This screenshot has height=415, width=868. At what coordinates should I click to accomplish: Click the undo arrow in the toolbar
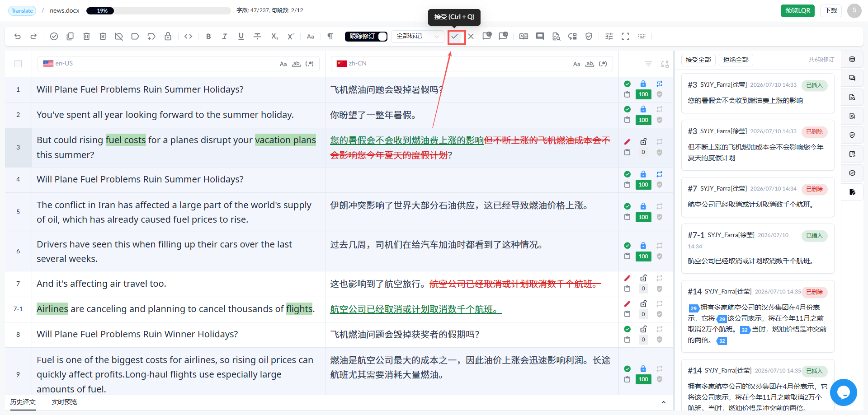point(18,37)
